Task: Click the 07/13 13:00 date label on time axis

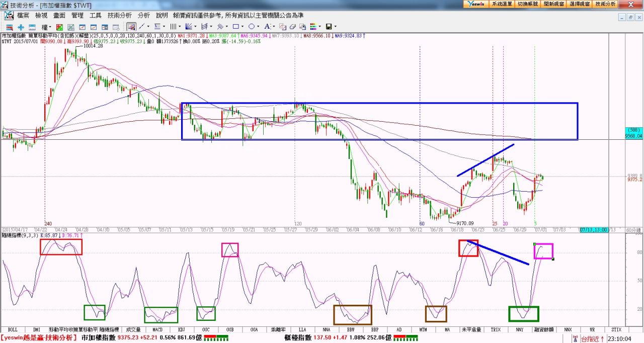Action: 593,229
